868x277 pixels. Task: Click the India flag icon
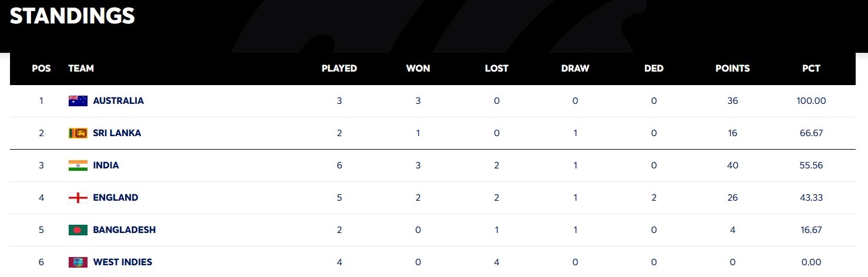[78, 165]
